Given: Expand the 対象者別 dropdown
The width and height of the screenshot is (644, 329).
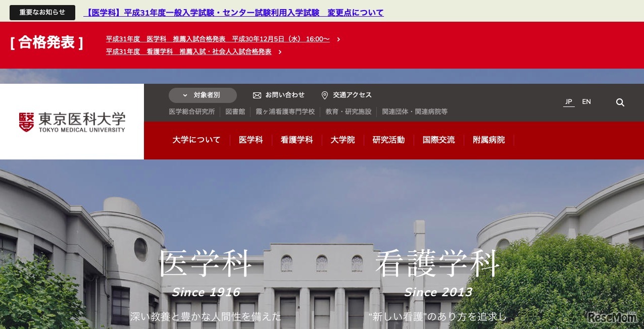Looking at the screenshot, I should 203,95.
